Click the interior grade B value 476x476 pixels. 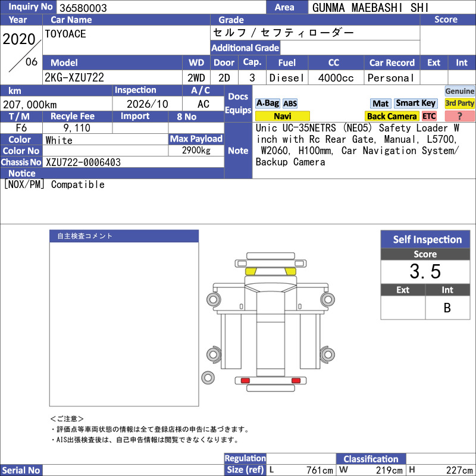pos(447,308)
